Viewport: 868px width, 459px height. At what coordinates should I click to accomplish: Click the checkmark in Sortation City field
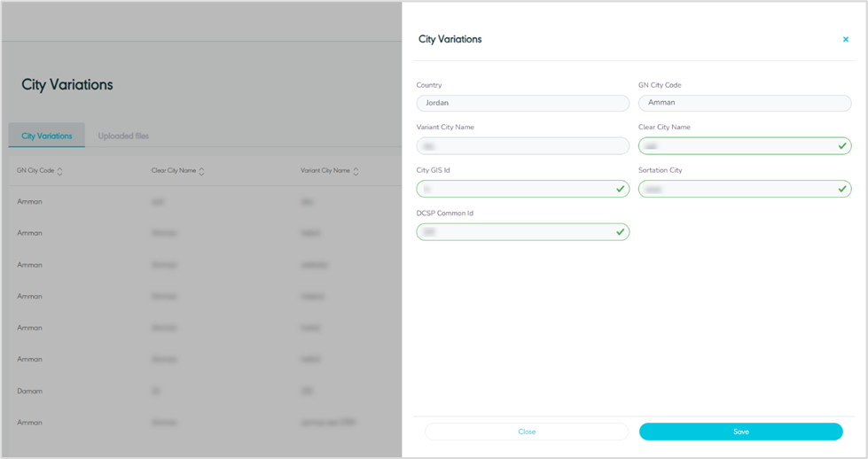click(841, 189)
